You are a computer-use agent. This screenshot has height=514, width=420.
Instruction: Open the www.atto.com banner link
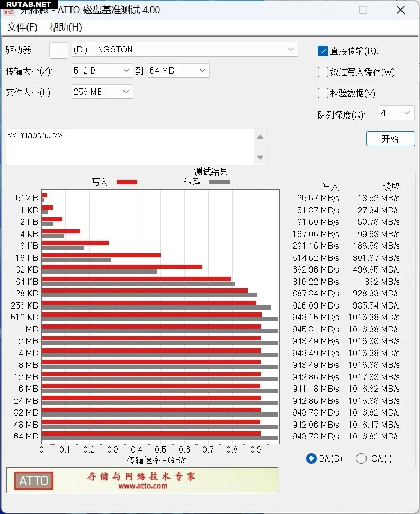[x=142, y=486]
